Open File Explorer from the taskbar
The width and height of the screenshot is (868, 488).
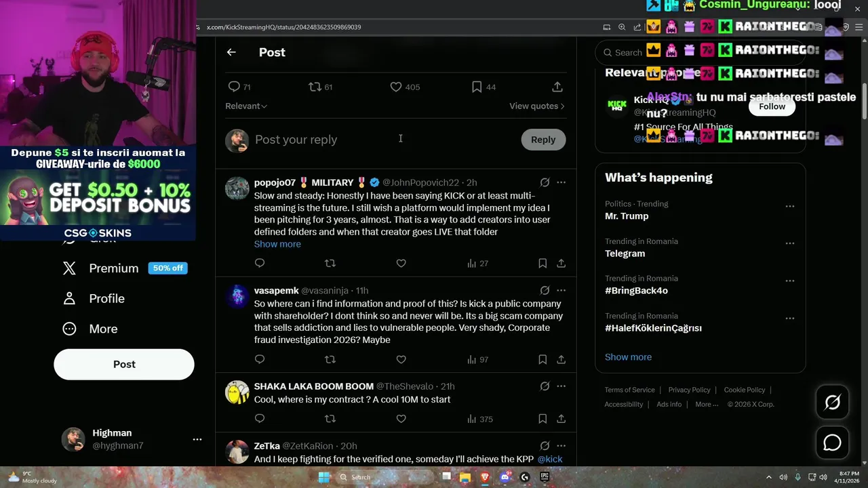465,477
